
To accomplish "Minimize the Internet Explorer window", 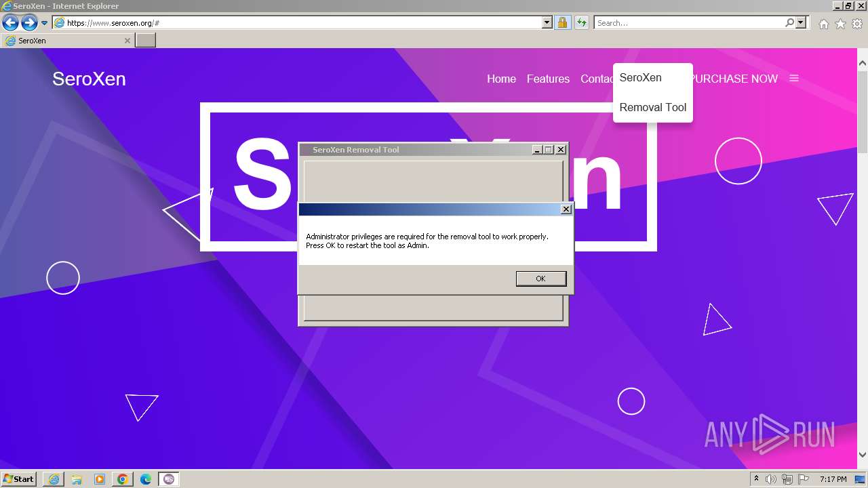I will [837, 5].
